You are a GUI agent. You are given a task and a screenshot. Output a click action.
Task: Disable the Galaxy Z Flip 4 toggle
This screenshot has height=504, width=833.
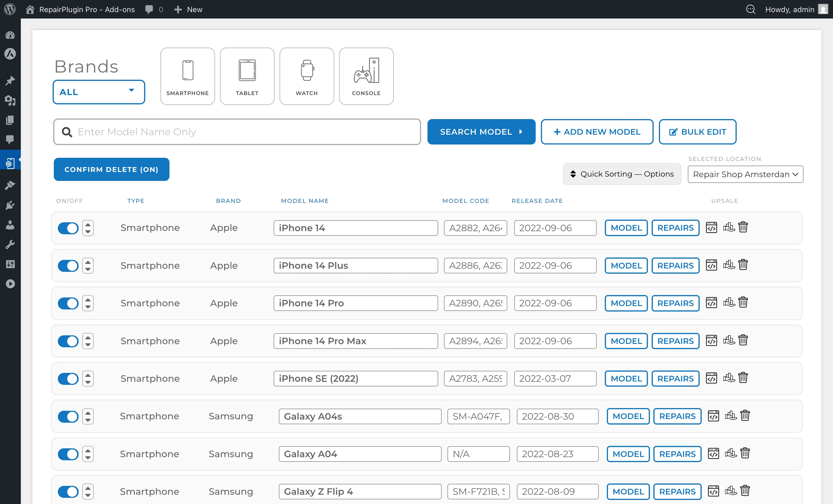click(x=68, y=492)
